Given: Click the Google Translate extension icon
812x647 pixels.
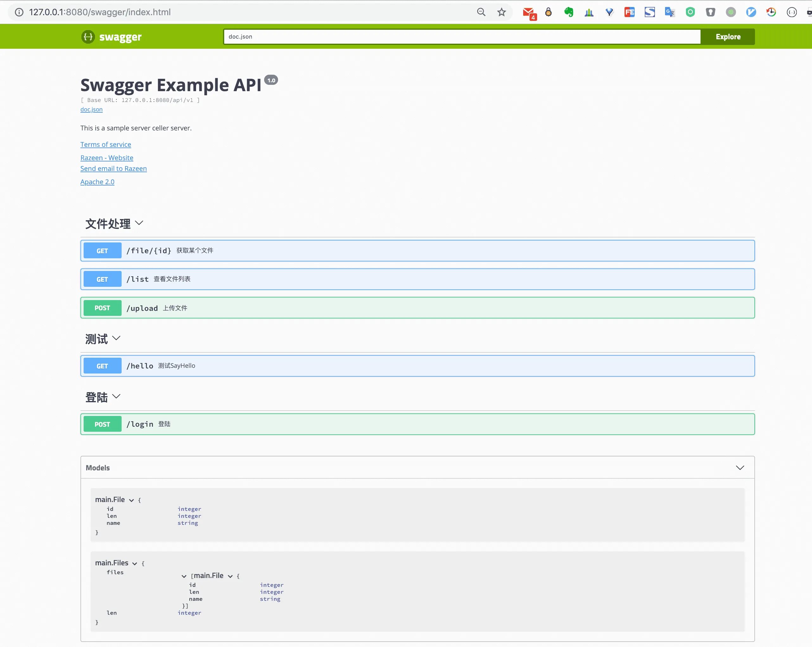Looking at the screenshot, I should 669,12.
